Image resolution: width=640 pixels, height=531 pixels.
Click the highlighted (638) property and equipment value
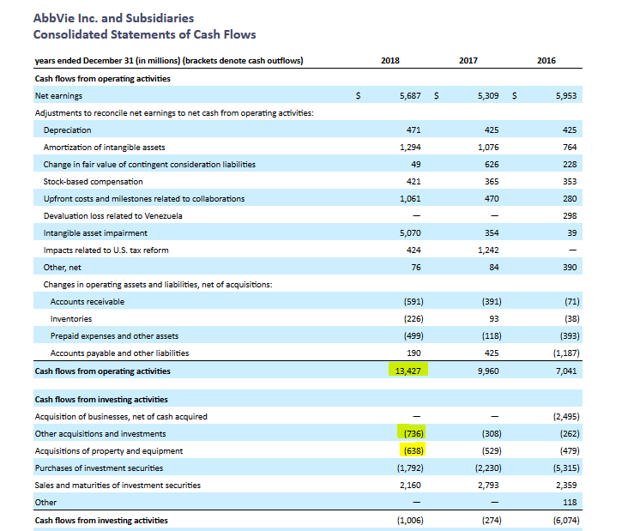[413, 451]
